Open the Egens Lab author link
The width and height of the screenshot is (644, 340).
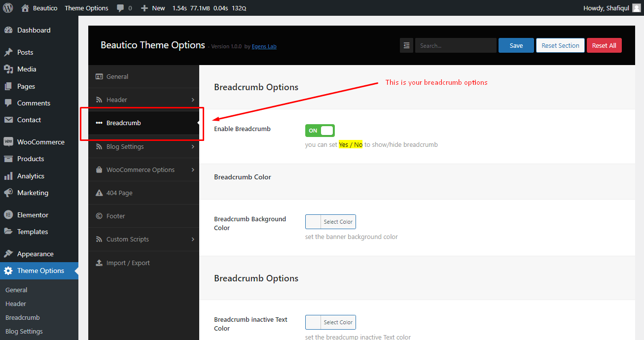[x=264, y=46]
